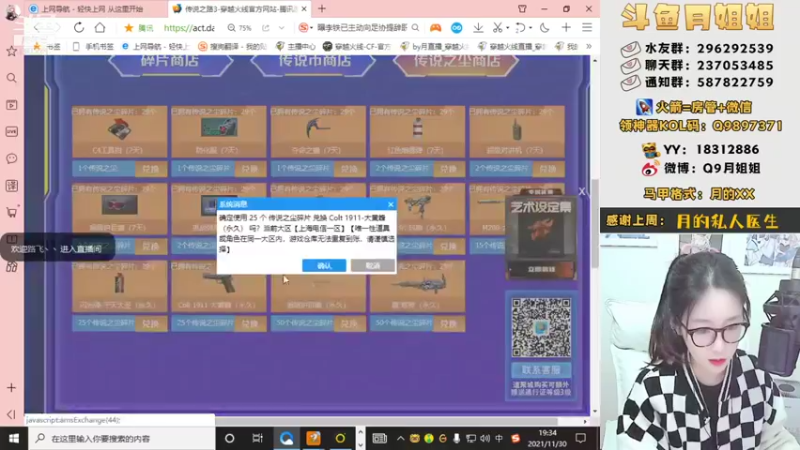Click the vertical page scrollbar
The image size is (800, 450).
pyautogui.click(x=594, y=224)
